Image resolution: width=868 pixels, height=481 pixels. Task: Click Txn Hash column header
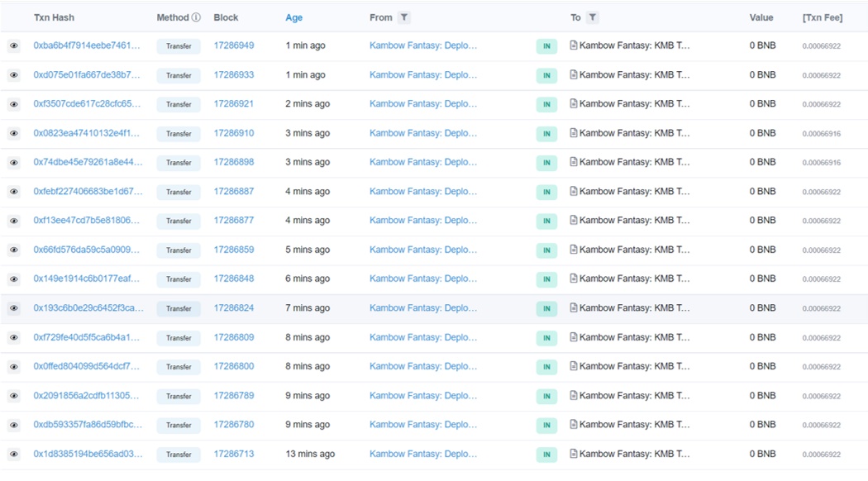coord(54,17)
